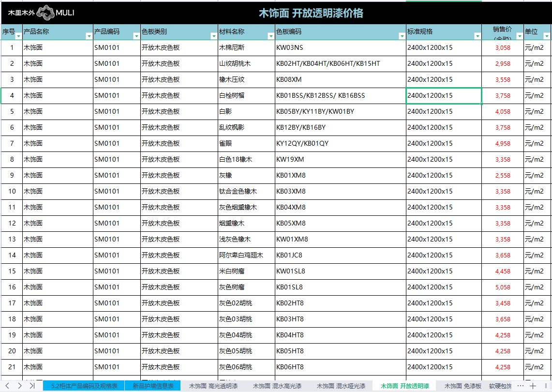Open filter dropdown for 序号 column
Screen dimensions: 552x392
(18, 36)
